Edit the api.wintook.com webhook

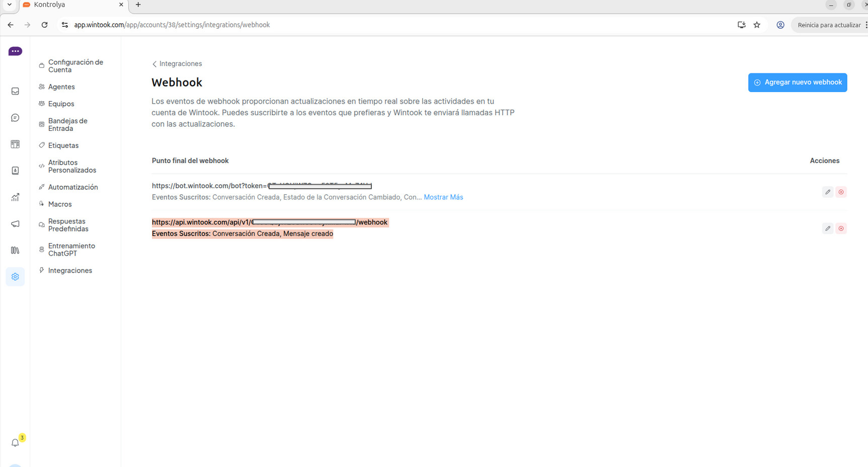click(827, 228)
